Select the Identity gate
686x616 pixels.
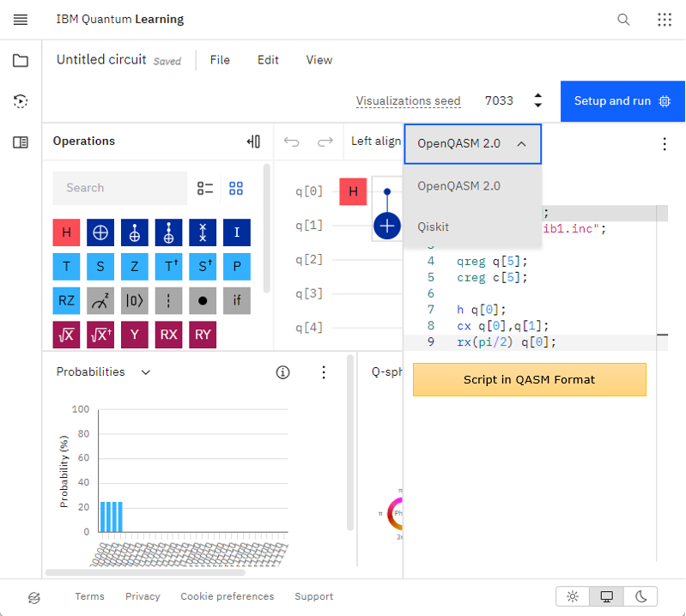237,233
